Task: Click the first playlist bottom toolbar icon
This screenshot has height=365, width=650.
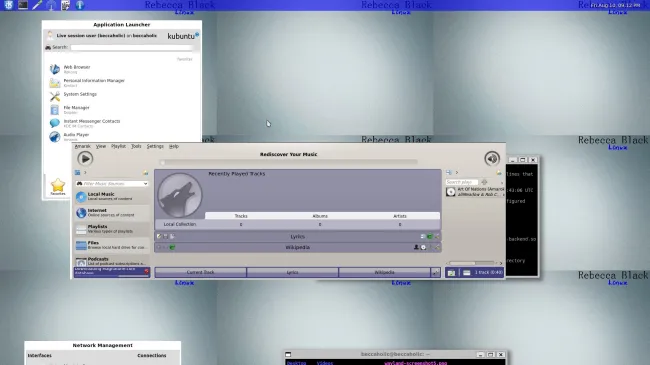Action: click(x=451, y=273)
